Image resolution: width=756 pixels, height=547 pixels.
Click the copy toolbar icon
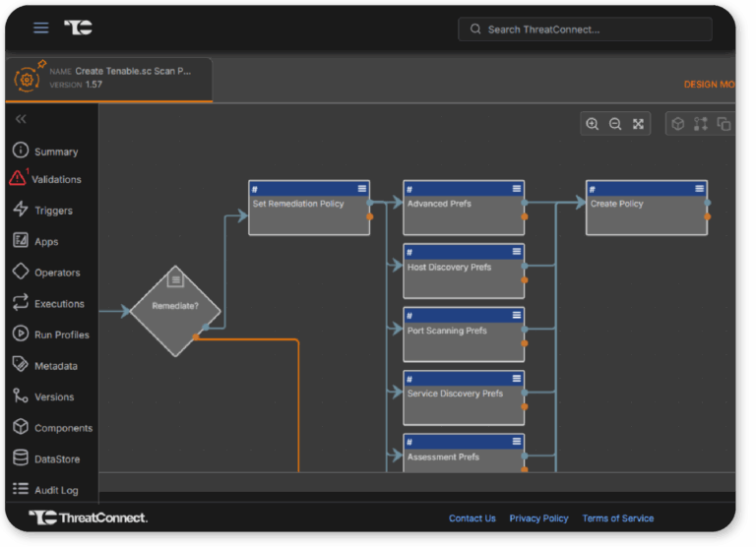pos(724,124)
